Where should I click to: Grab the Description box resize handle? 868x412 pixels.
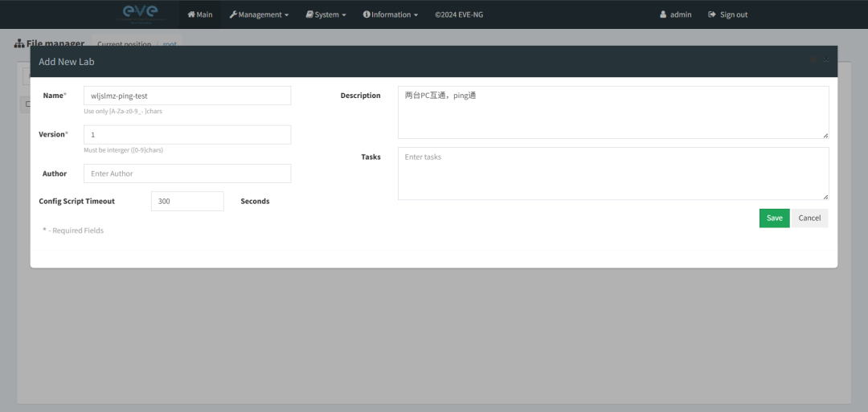tap(825, 136)
